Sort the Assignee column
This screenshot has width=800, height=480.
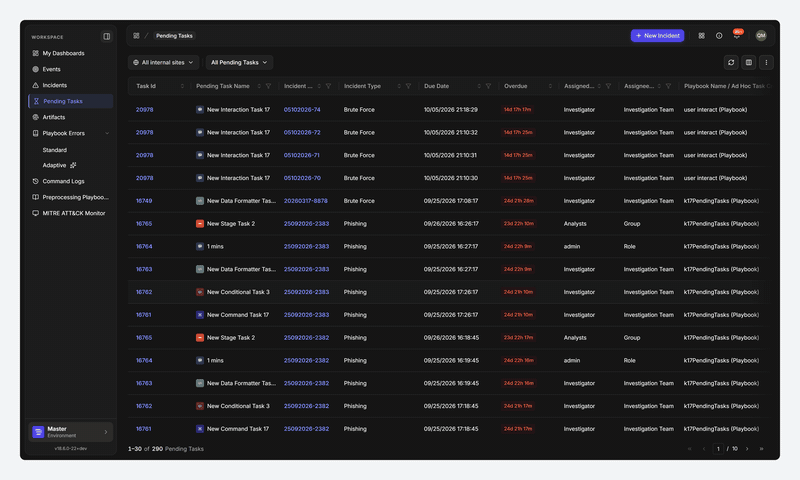pyautogui.click(x=659, y=86)
